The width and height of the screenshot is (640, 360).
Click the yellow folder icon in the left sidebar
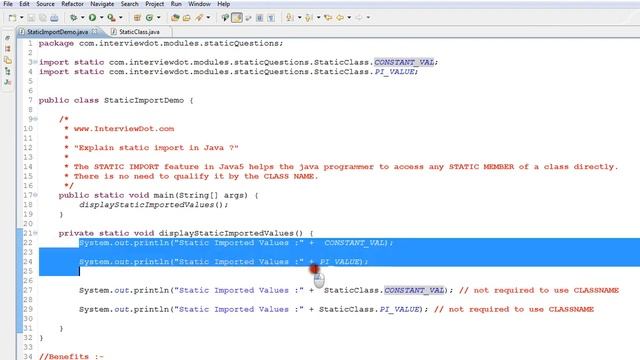7,60
